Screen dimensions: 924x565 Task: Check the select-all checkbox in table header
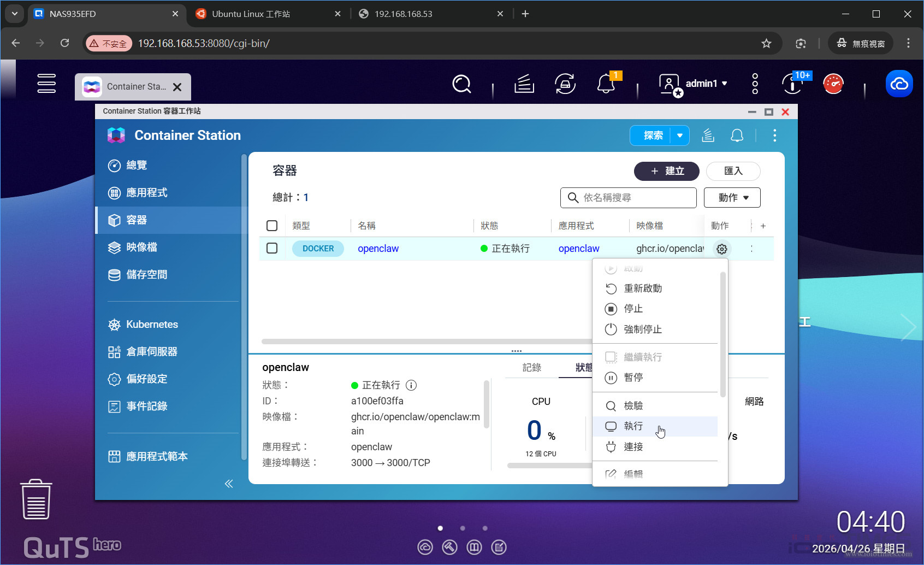pos(272,226)
